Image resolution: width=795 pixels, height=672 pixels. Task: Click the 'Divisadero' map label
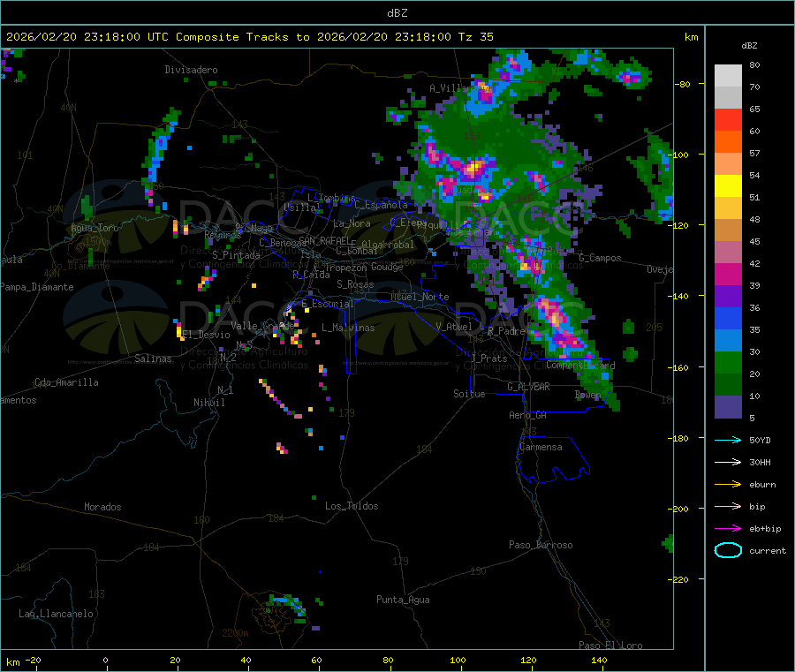coord(191,70)
